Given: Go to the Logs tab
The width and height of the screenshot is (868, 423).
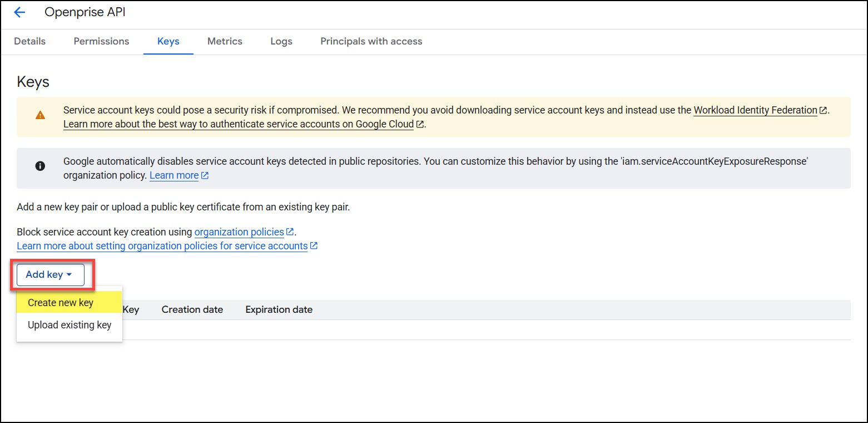Looking at the screenshot, I should click(x=281, y=41).
